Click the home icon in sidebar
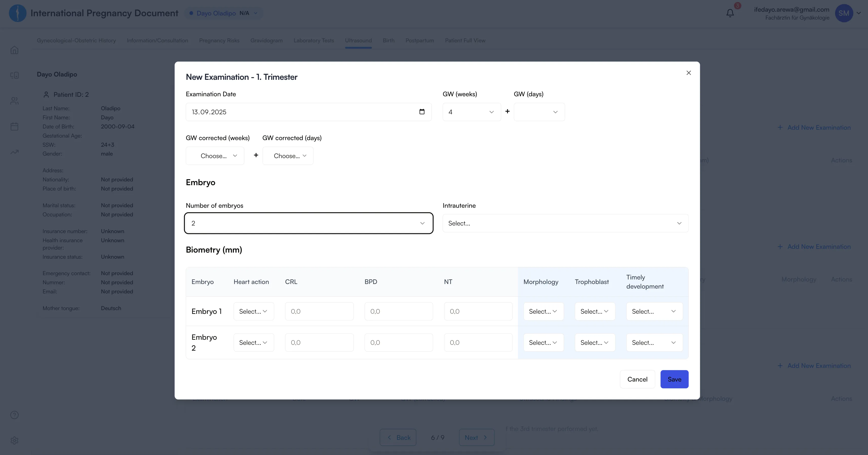 point(14,50)
